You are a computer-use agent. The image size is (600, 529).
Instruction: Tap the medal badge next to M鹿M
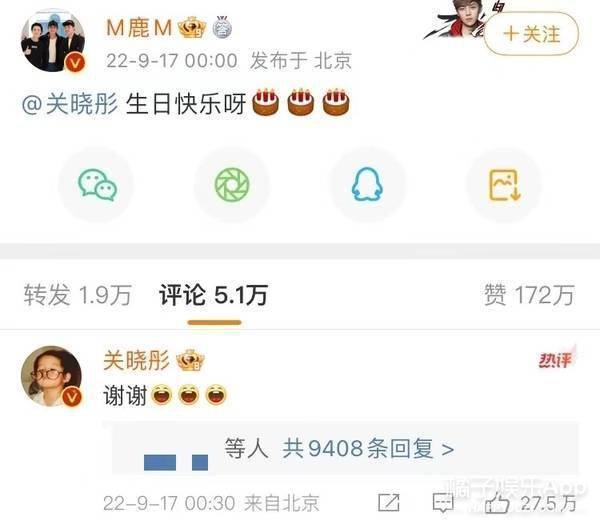coord(222,27)
